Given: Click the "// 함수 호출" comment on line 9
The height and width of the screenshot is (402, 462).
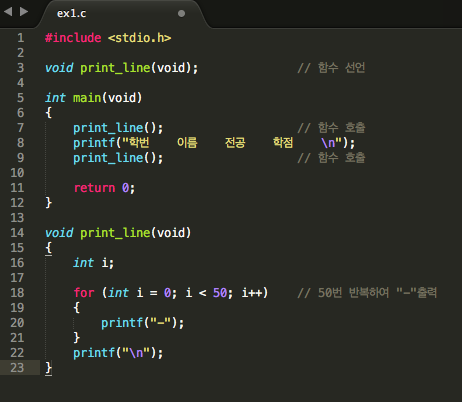Looking at the screenshot, I should coord(331,158).
